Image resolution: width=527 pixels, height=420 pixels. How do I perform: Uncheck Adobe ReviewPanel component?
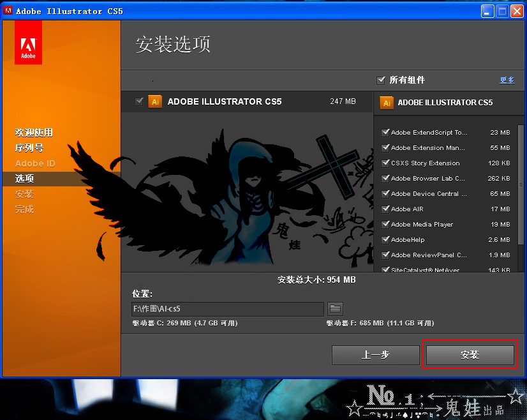(x=385, y=255)
